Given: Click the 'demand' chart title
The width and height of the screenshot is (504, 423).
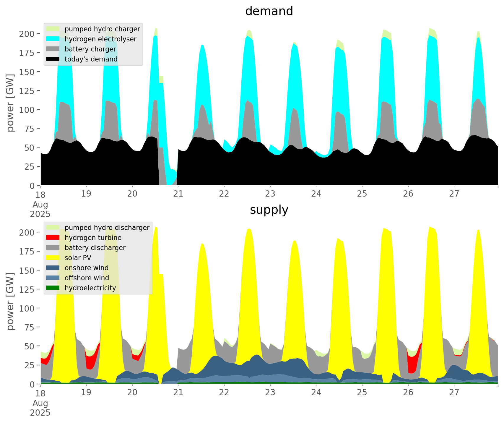Looking at the screenshot, I should 269,11.
